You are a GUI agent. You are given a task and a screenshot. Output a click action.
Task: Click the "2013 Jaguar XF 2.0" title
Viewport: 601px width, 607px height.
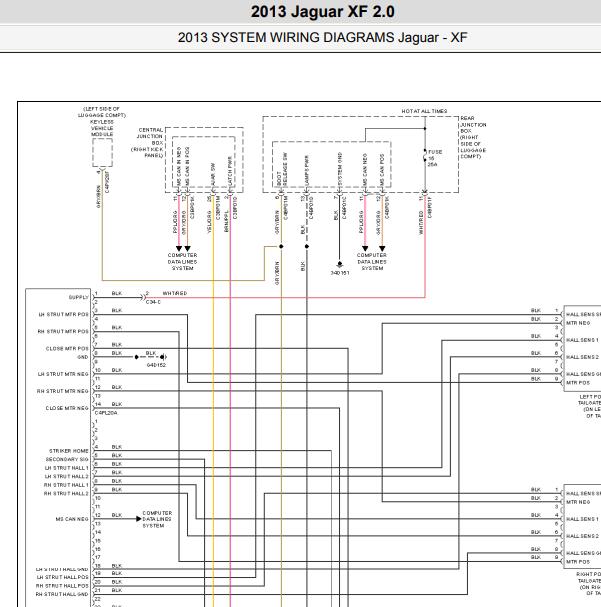coord(322,11)
